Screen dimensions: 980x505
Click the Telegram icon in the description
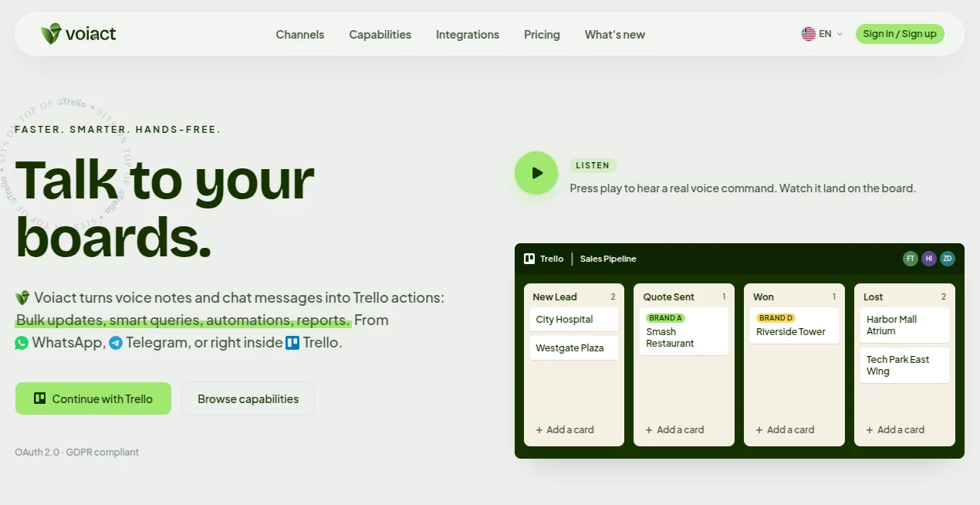pyautogui.click(x=116, y=343)
